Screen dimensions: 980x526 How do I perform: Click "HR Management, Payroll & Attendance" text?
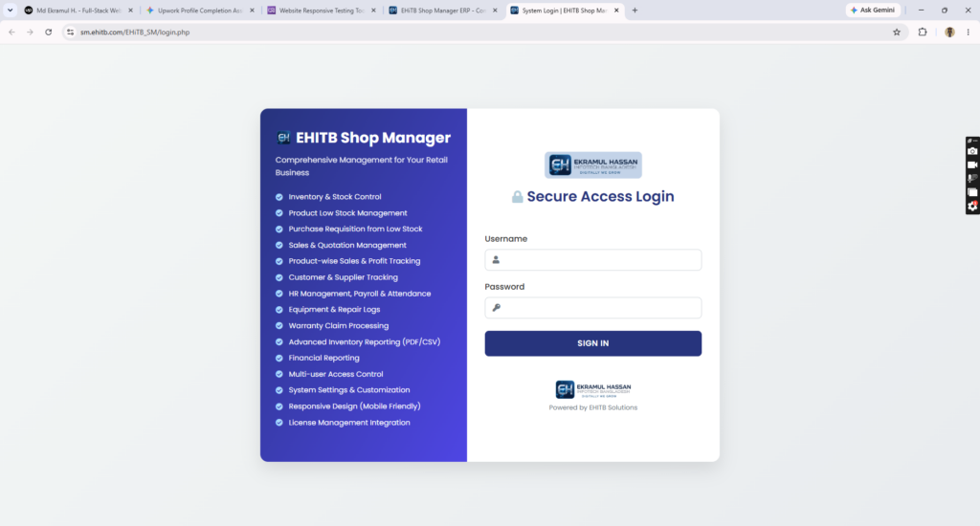[360, 294]
